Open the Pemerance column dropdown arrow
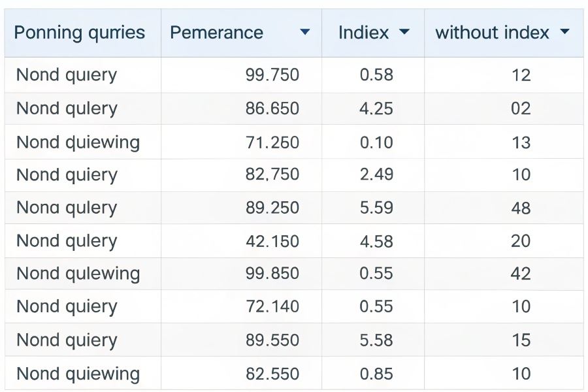588x392 pixels. (304, 32)
